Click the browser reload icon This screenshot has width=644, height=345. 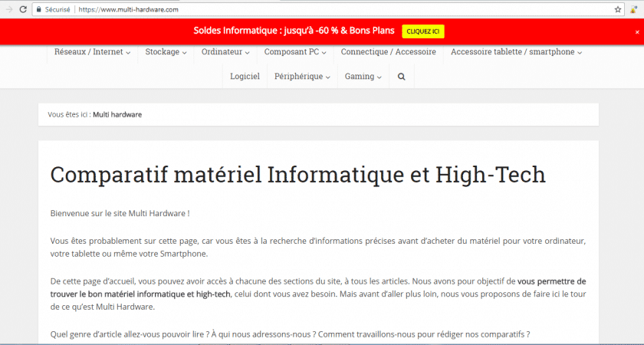click(24, 9)
